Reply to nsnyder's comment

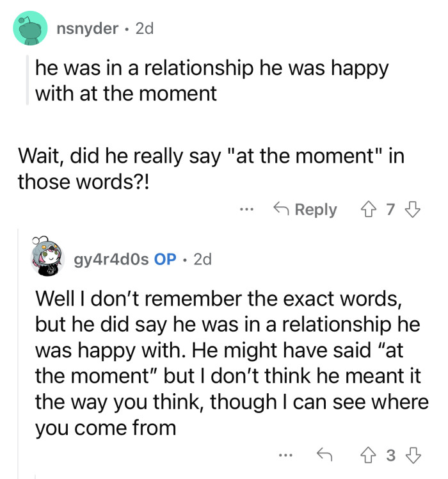[305, 209]
